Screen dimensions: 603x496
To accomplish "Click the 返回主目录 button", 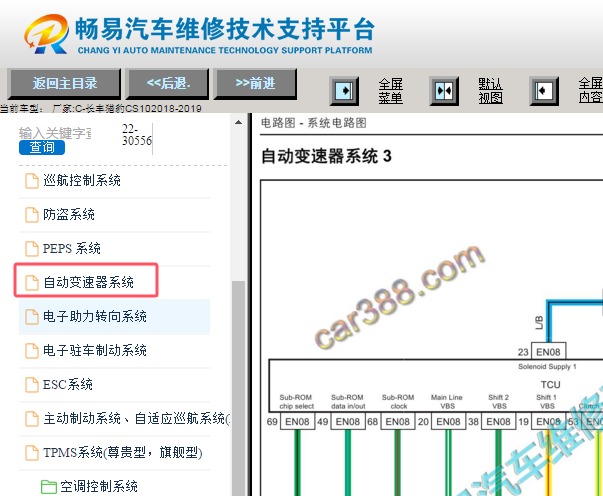I will [x=64, y=83].
